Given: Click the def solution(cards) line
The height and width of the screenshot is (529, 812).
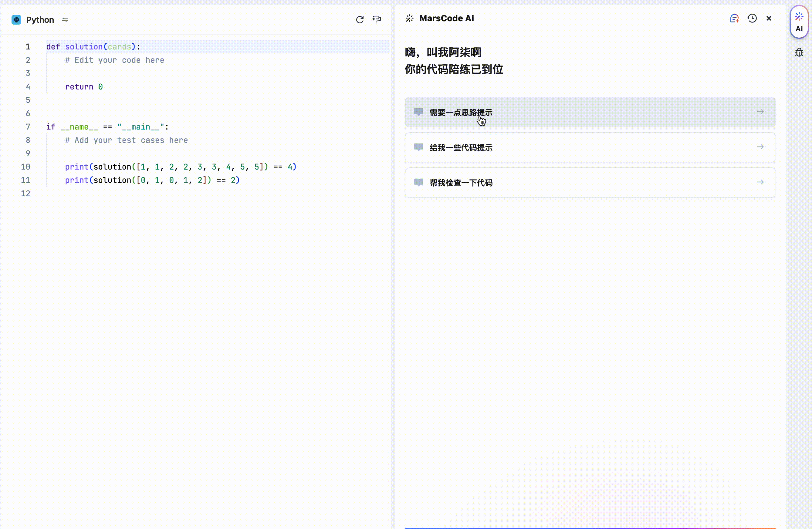Looking at the screenshot, I should tap(93, 47).
